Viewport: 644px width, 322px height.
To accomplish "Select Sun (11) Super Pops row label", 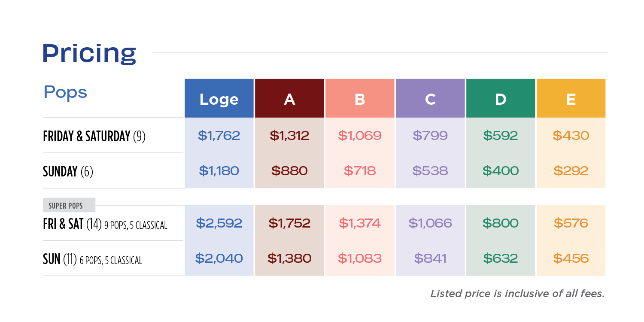I will pyautogui.click(x=92, y=259).
